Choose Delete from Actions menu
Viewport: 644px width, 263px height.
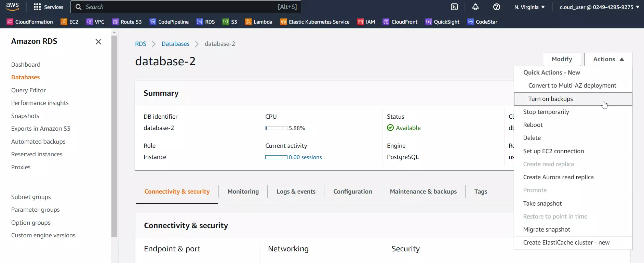click(573, 138)
